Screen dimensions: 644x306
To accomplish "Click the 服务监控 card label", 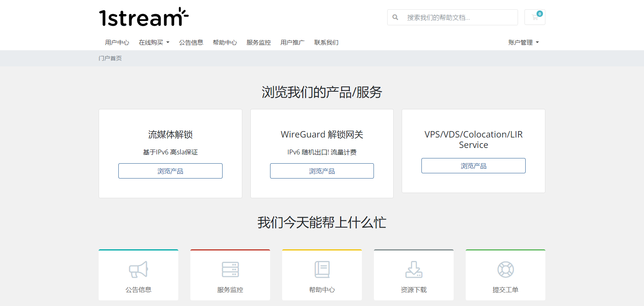I will pos(230,290).
